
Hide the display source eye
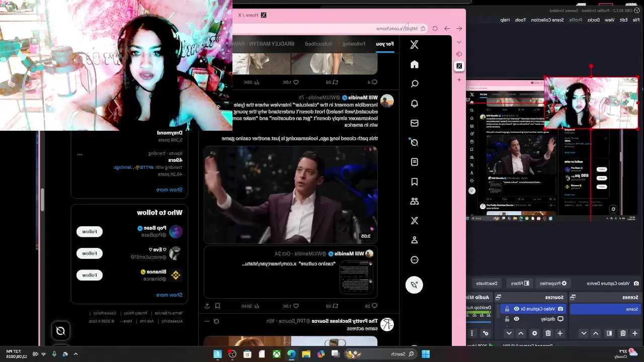pos(516,319)
